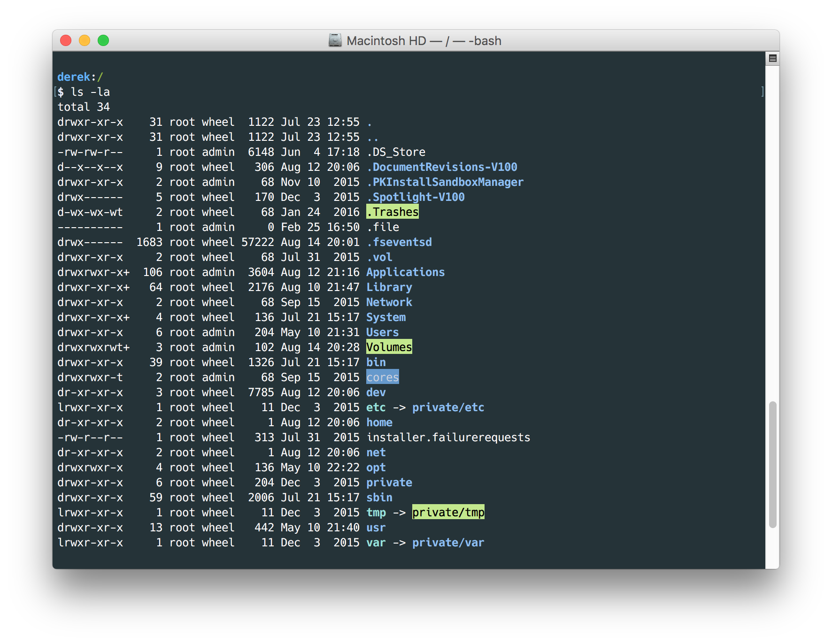
Task: Click the size value '57222'
Action: coord(258,242)
